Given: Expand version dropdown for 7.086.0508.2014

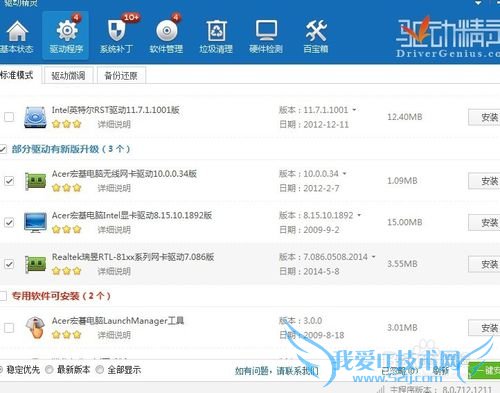Looking at the screenshot, I should pyautogui.click(x=373, y=257).
